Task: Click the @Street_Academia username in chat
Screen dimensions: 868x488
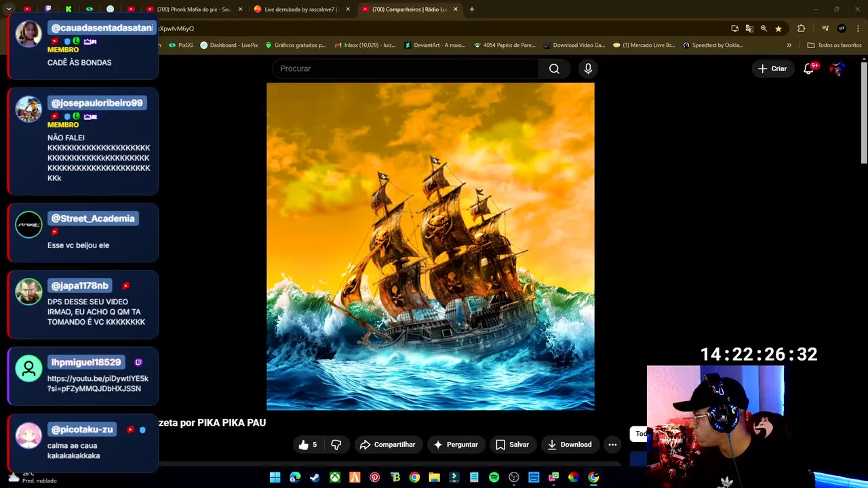Action: [x=93, y=218]
